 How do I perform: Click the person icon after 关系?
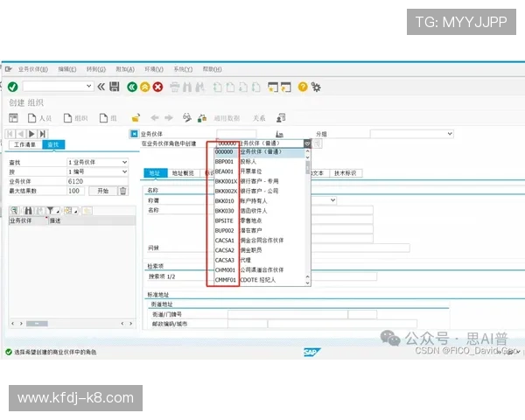pos(281,118)
